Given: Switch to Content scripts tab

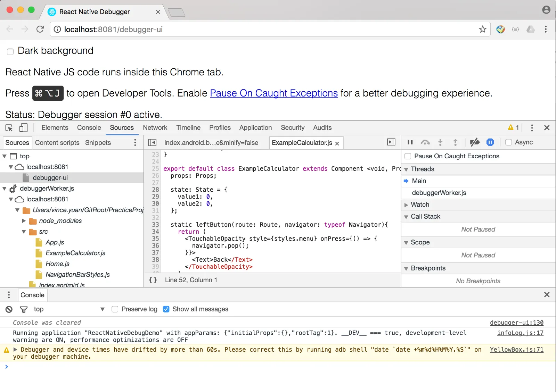Looking at the screenshot, I should click(57, 142).
